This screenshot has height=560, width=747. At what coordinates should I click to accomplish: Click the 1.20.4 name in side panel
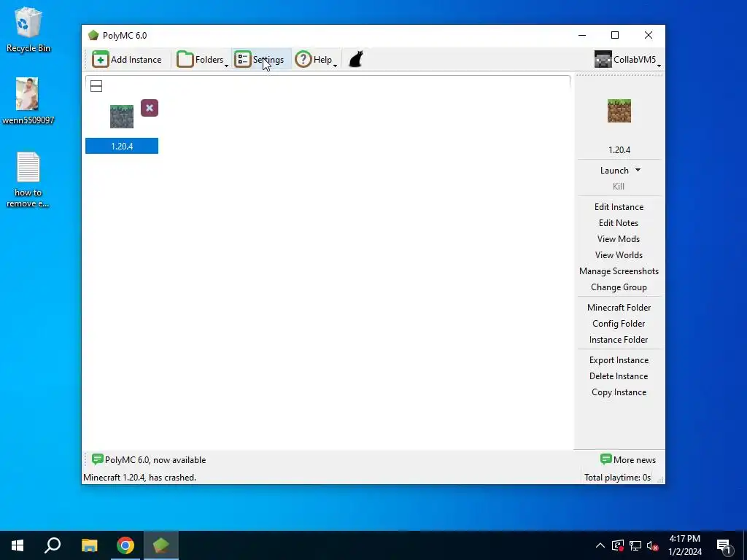[x=619, y=150]
